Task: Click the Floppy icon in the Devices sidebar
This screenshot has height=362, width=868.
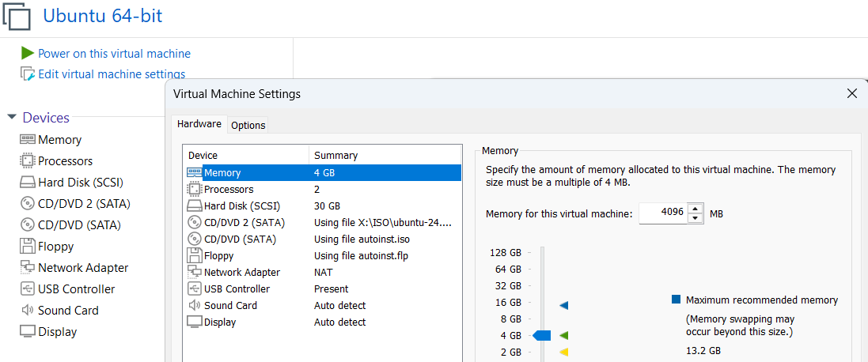Action: click(x=28, y=247)
